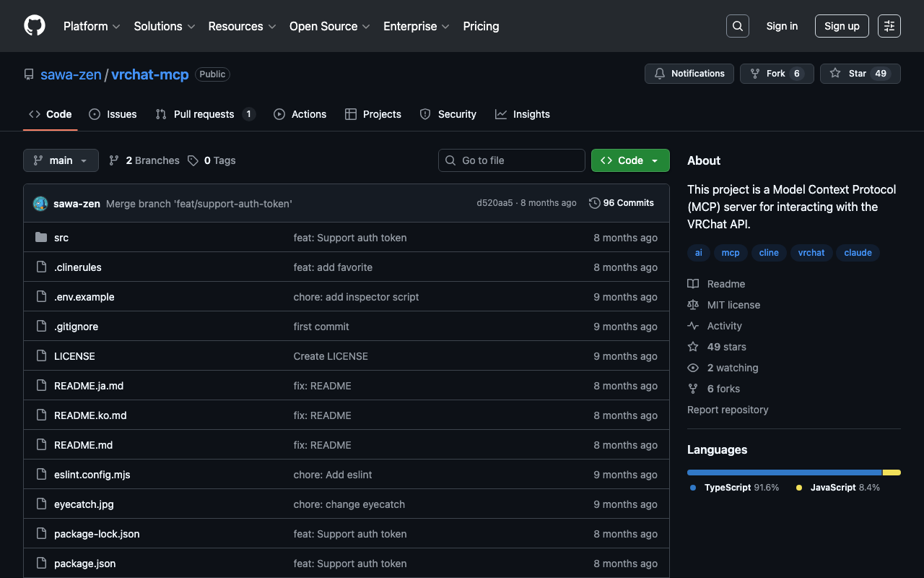Expand the Platform menu in header
This screenshot has height=578, width=924.
point(92,26)
